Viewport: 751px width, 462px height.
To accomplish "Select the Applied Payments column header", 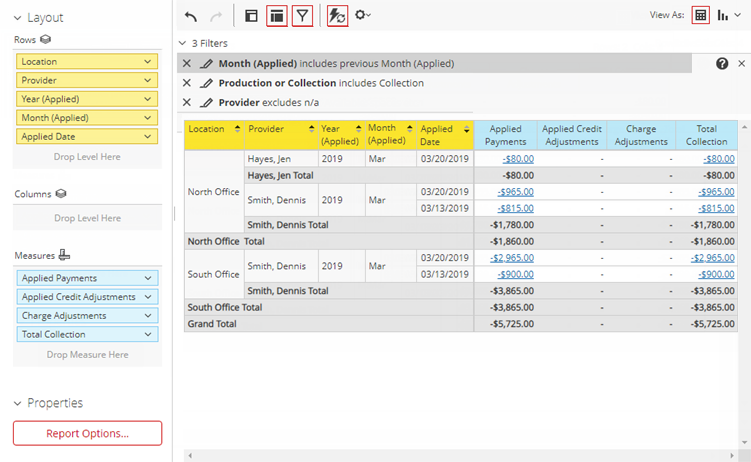I will point(505,135).
